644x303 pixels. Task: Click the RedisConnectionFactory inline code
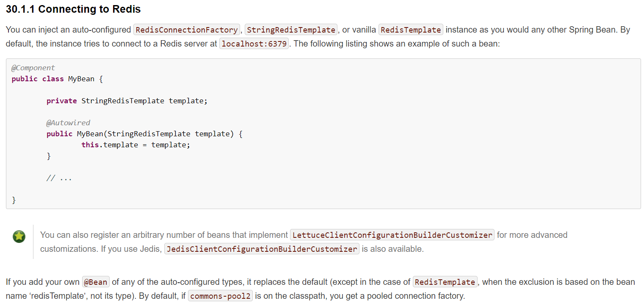pos(187,30)
